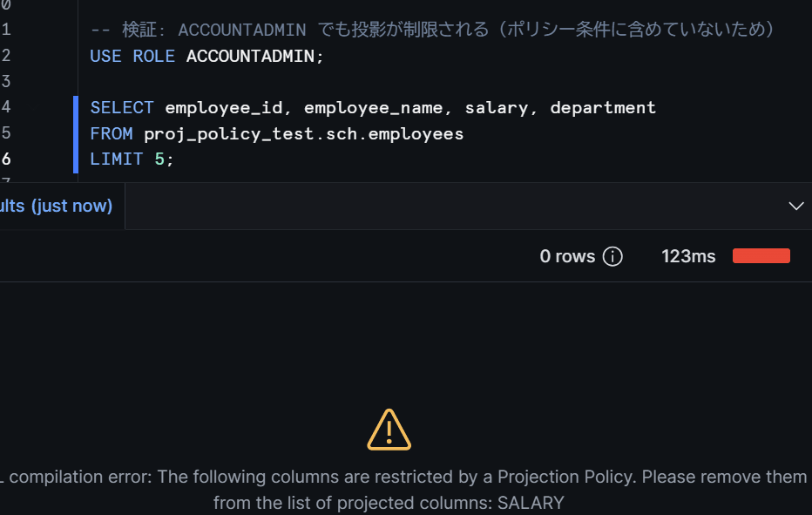Click the blue statement marker in the gutter

click(76, 134)
